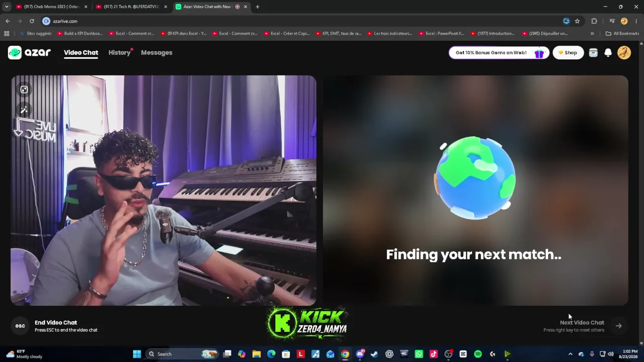
Task: Close the Cheb Momo 2023 browser tab
Action: coord(86,7)
